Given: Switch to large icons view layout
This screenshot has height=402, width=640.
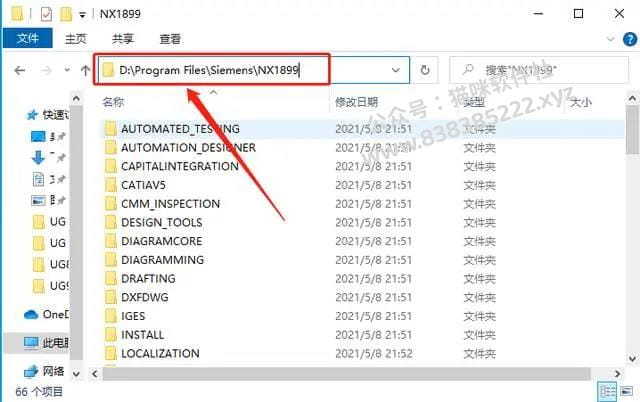Looking at the screenshot, I should (x=627, y=392).
